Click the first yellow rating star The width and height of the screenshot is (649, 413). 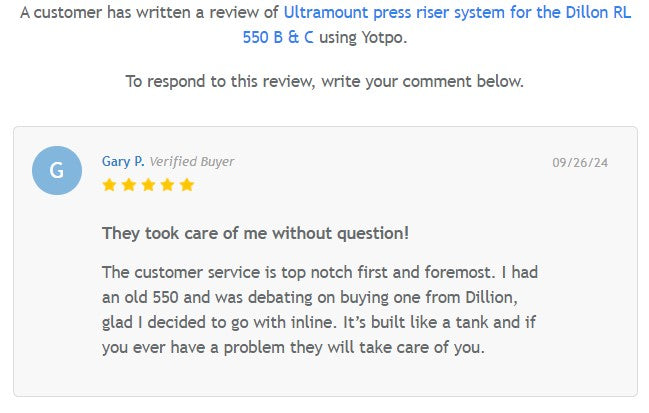click(109, 185)
